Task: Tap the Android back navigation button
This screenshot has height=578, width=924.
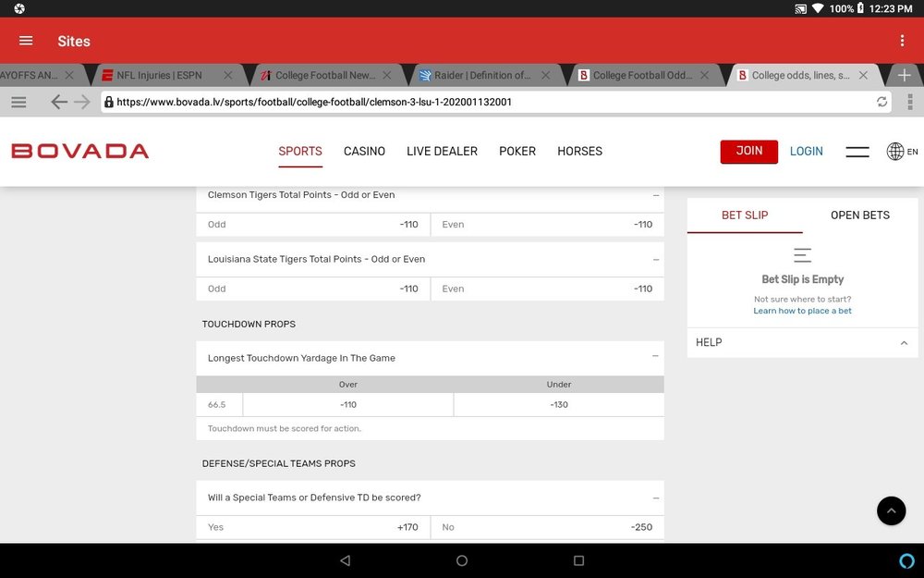Action: (346, 560)
